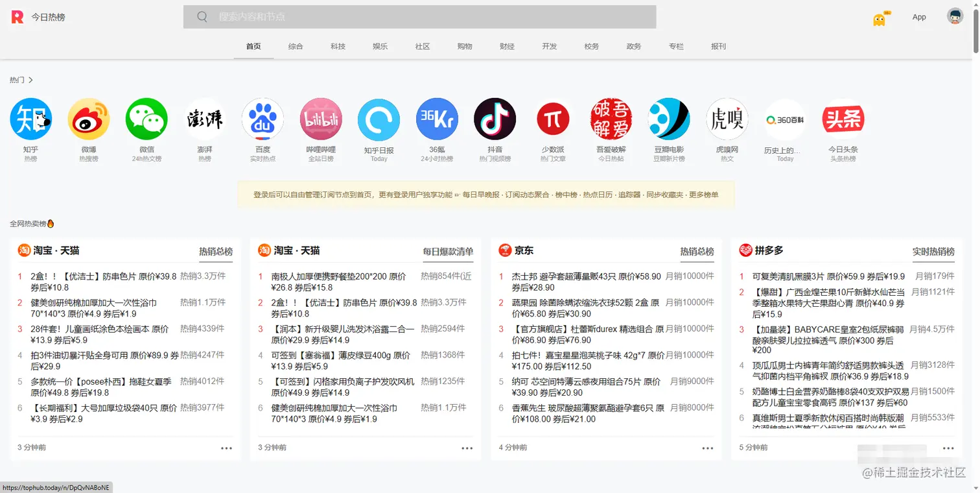
Task: Switch to the 科技 tab
Action: point(338,47)
